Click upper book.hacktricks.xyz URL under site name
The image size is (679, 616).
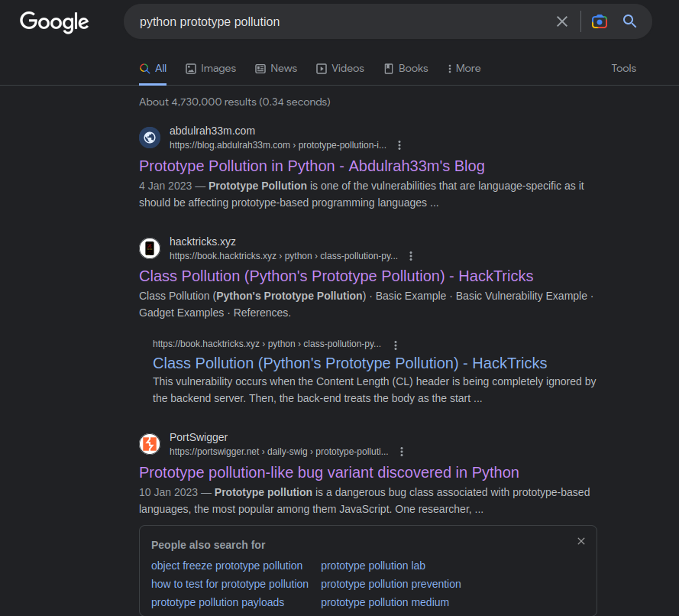[x=283, y=256]
